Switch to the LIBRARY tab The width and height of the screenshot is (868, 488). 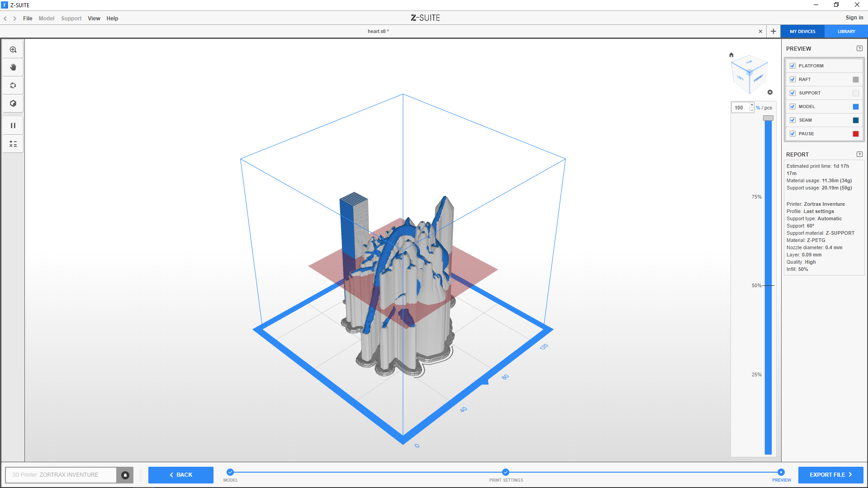click(846, 32)
